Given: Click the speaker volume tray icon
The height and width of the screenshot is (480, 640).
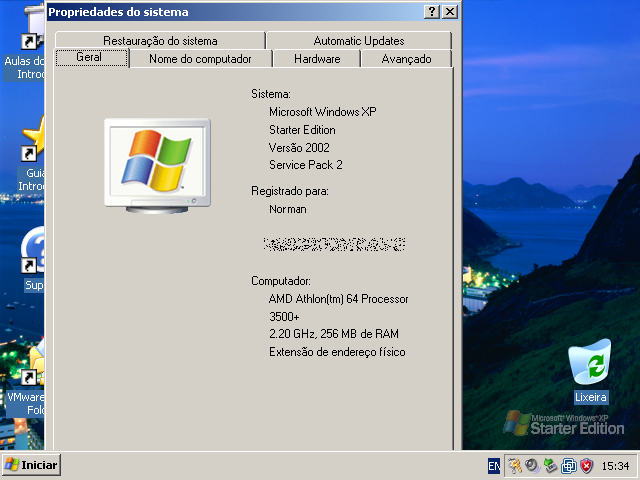Looking at the screenshot, I should [532, 465].
